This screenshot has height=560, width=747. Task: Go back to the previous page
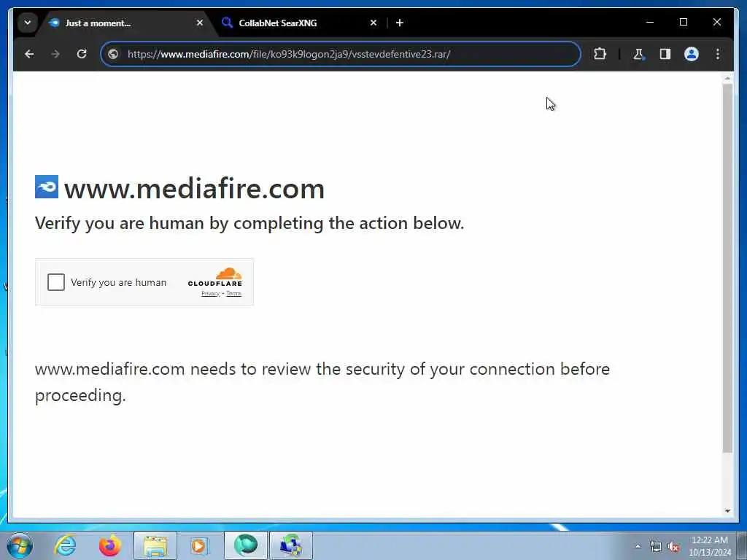(29, 54)
